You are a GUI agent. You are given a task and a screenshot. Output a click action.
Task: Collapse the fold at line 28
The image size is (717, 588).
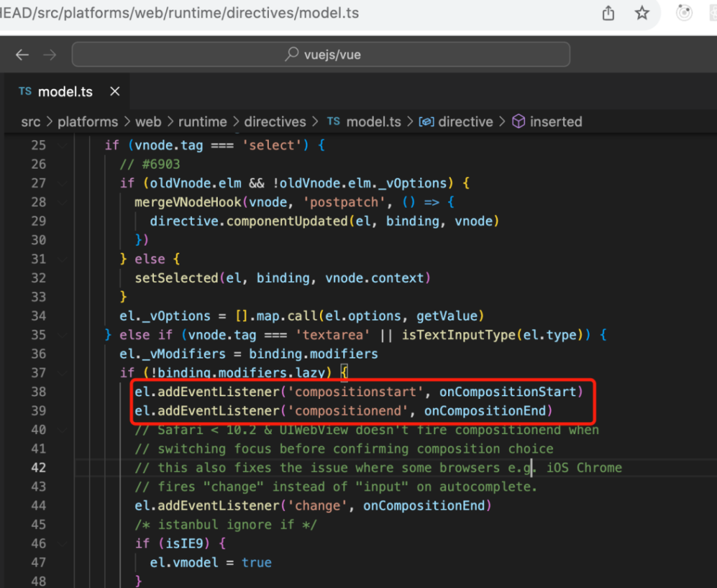click(x=62, y=202)
